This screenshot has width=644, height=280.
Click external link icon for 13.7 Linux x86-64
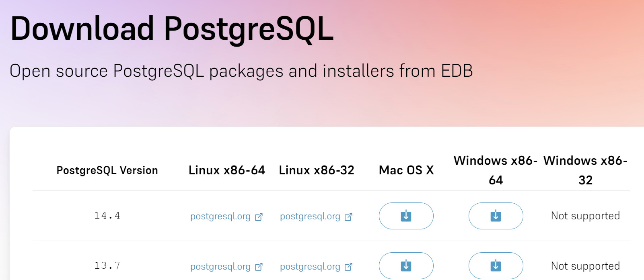coord(259,267)
